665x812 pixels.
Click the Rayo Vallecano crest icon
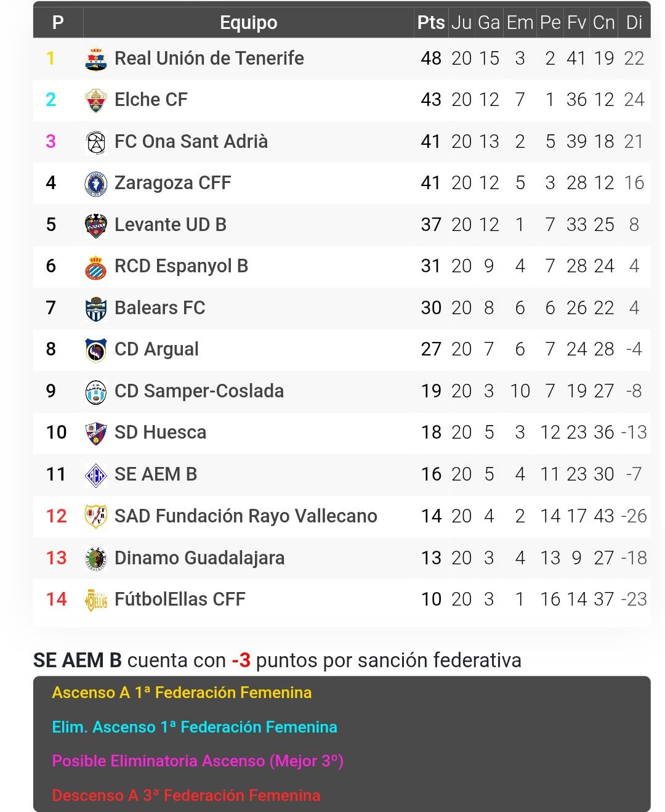pyautogui.click(x=95, y=516)
